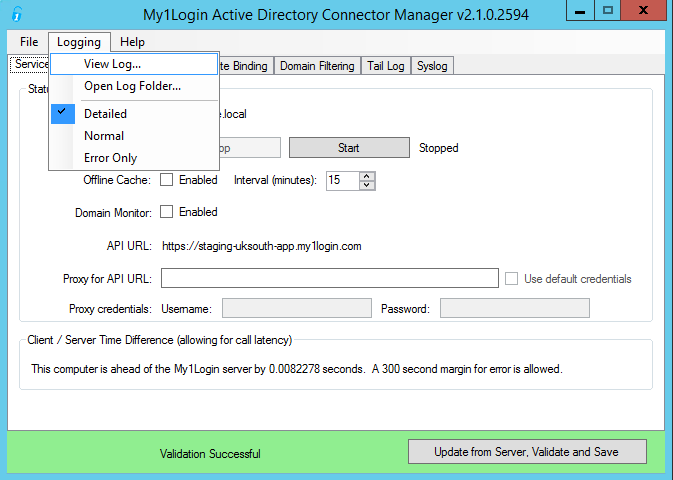The image size is (673, 480).
Task: Click the Validation Successful status message
Action: pos(210,454)
